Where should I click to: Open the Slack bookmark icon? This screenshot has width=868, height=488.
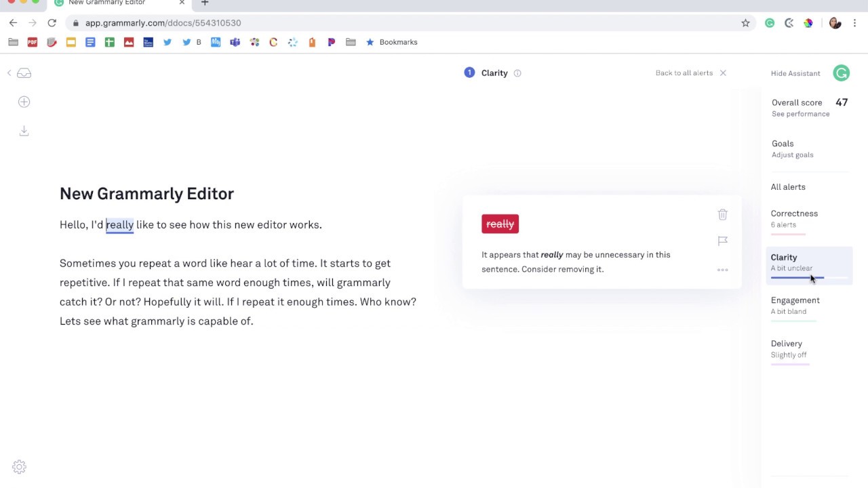254,42
